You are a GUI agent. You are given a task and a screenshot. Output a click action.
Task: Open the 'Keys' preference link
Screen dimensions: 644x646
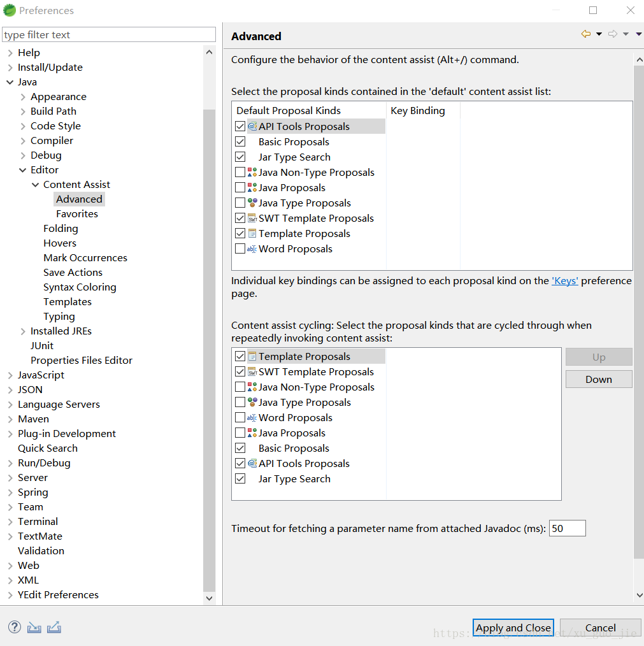coord(564,280)
